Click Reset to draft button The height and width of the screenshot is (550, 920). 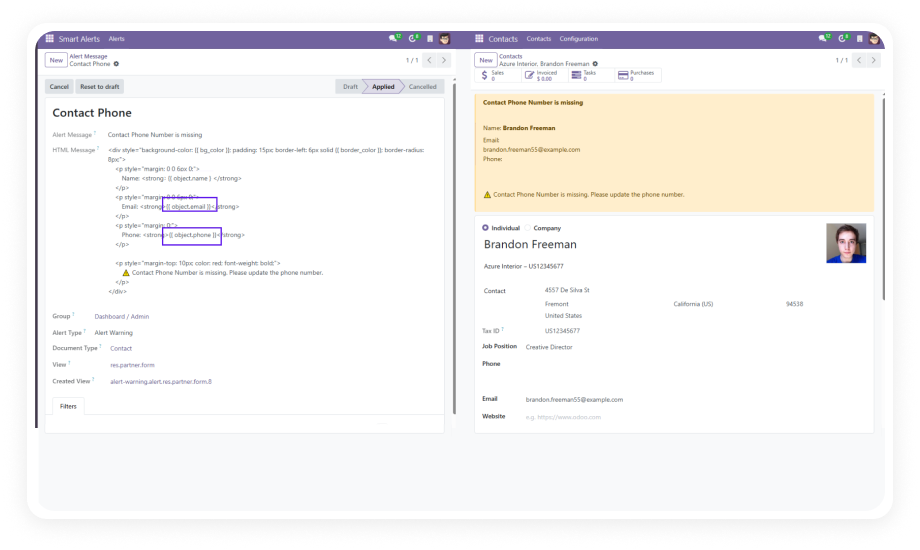[x=100, y=86]
